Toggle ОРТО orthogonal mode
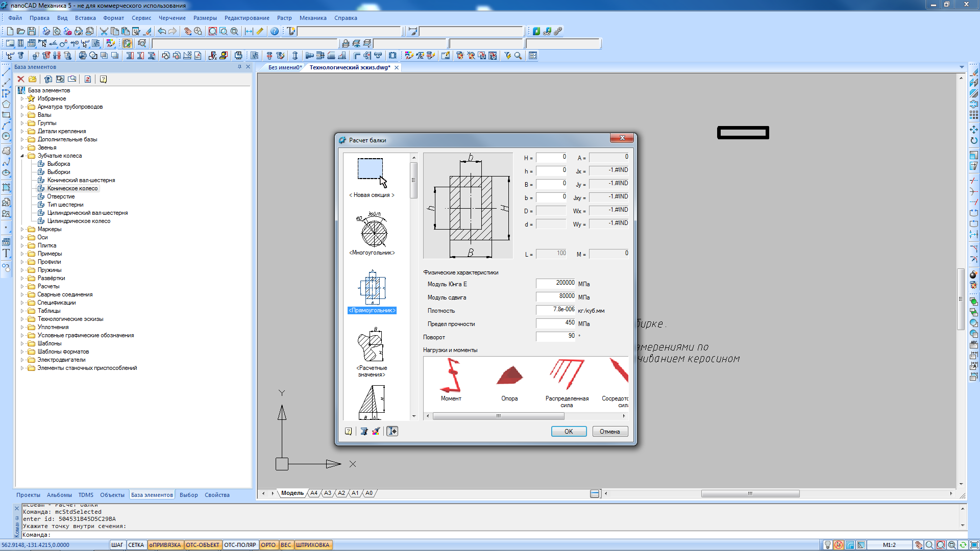This screenshot has width=980, height=551. (268, 545)
